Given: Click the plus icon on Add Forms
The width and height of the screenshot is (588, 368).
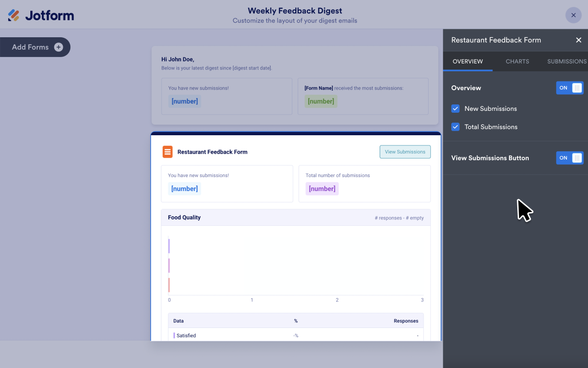Looking at the screenshot, I should tap(58, 47).
